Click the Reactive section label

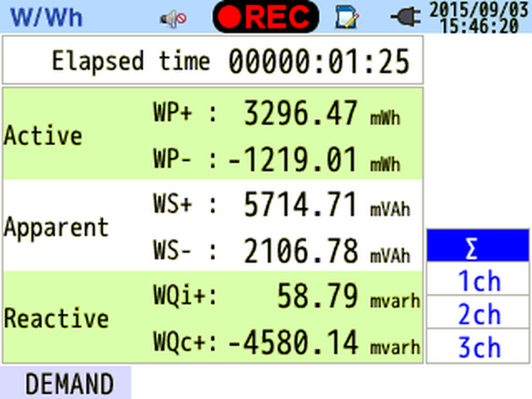point(57,318)
